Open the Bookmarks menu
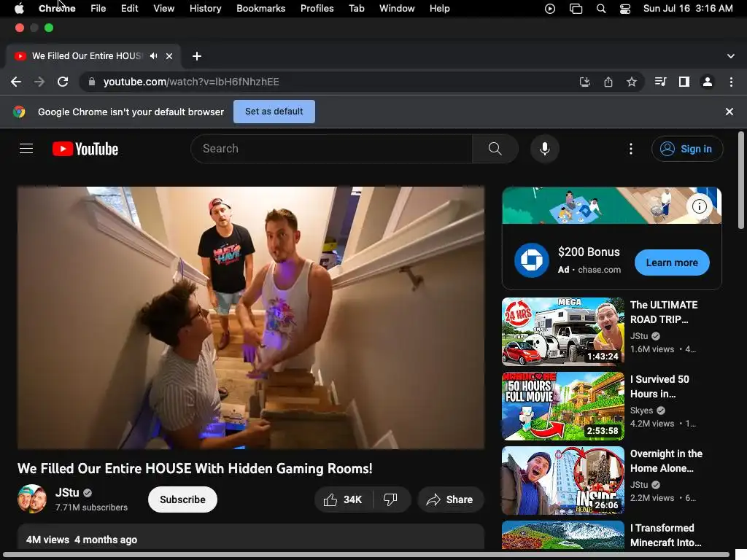The height and width of the screenshot is (560, 747). pyautogui.click(x=260, y=9)
